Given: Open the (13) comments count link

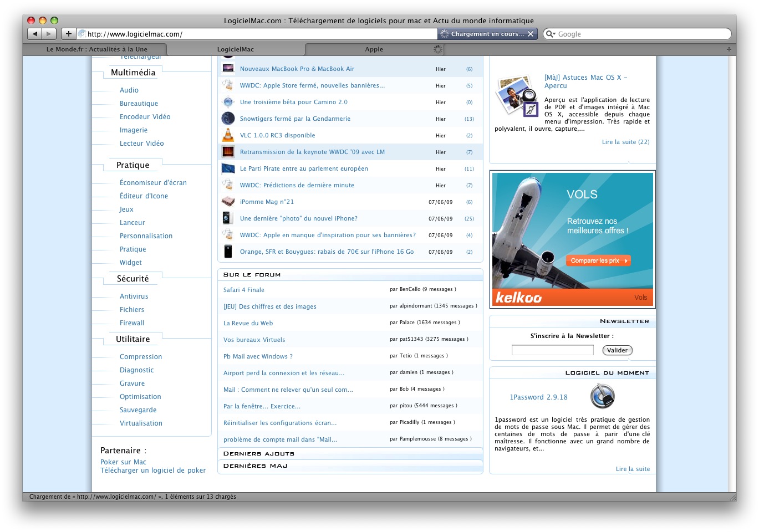Looking at the screenshot, I should coord(469,119).
